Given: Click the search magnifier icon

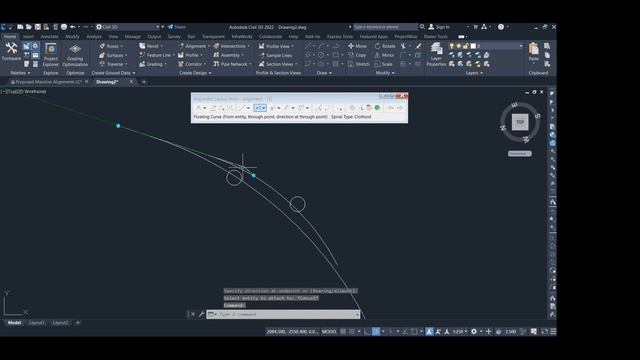Looking at the screenshot, I should [422, 27].
